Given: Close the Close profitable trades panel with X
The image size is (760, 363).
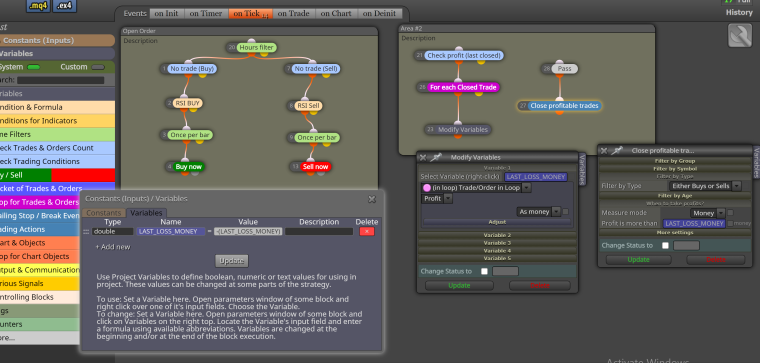Looking at the screenshot, I should [x=603, y=151].
